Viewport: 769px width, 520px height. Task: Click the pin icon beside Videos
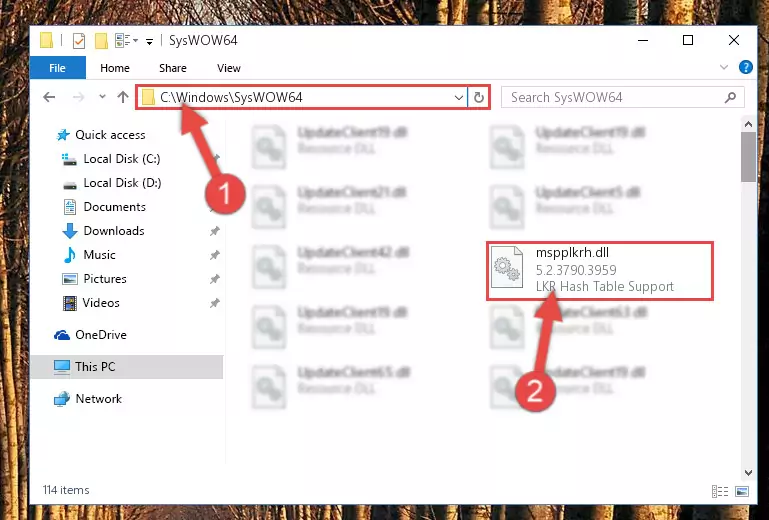click(214, 303)
